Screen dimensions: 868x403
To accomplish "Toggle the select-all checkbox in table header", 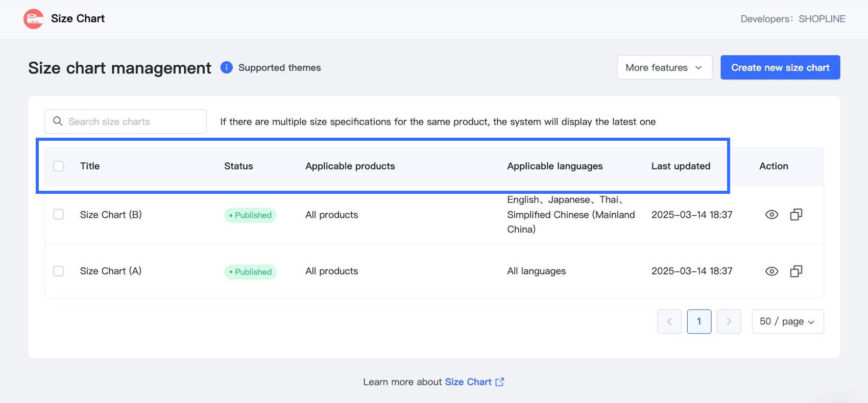I will pyautogui.click(x=59, y=166).
